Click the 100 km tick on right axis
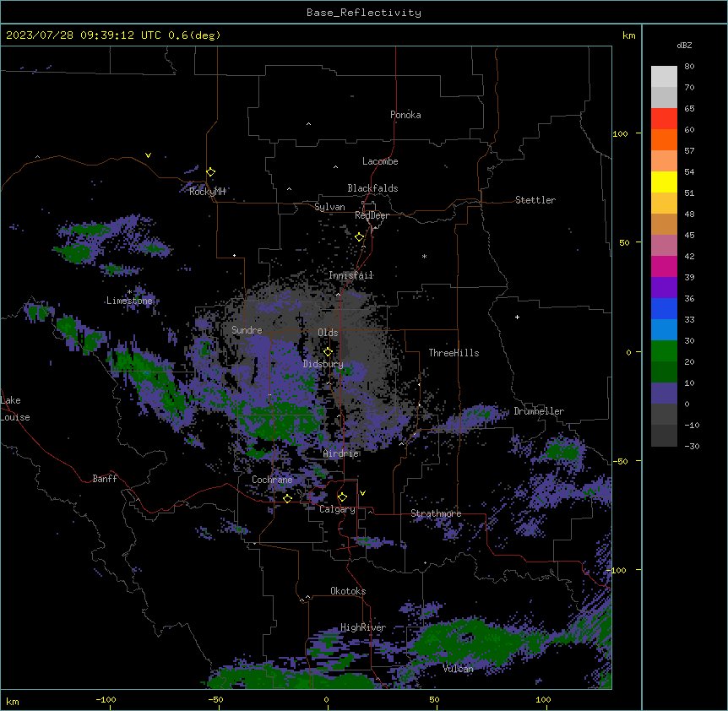728x711 pixels. click(x=620, y=133)
